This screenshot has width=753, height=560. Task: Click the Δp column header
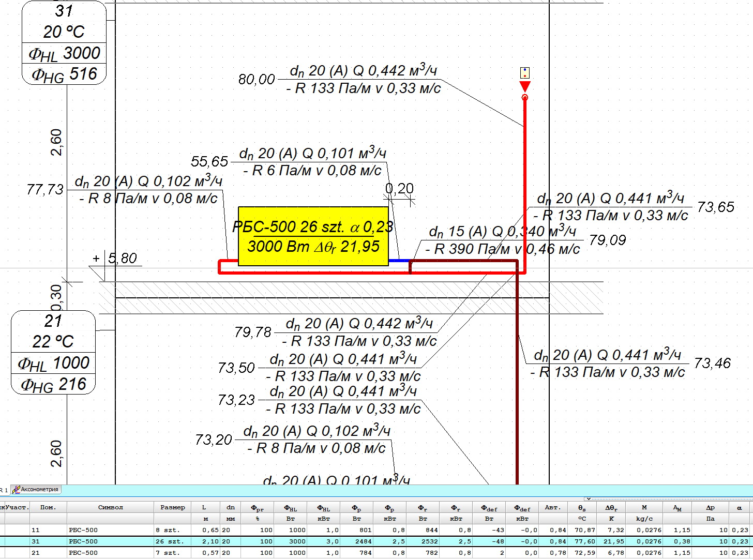point(711,507)
